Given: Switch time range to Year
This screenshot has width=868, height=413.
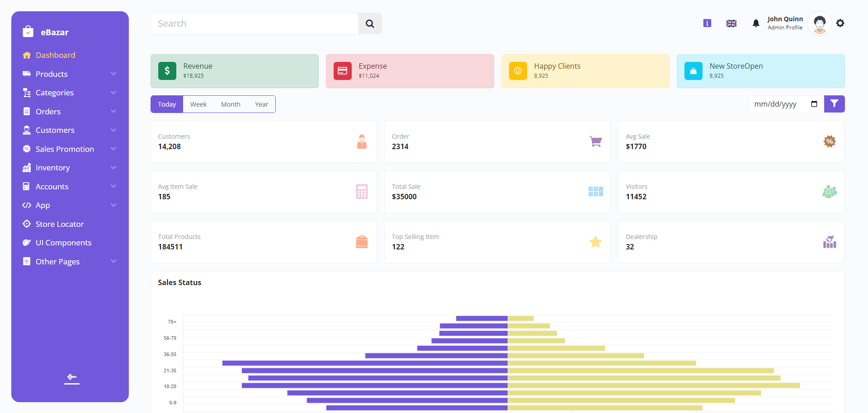Looking at the screenshot, I should click(x=261, y=104).
